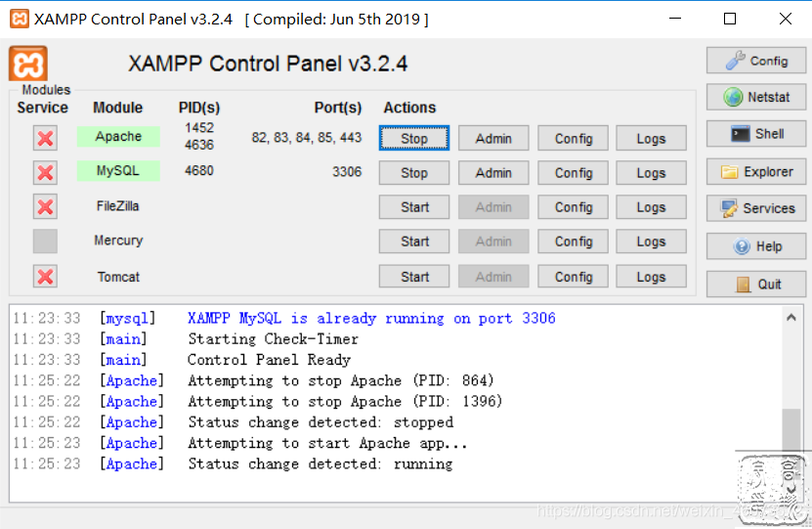The image size is (812, 529).
Task: Click the log panel scrollbar thumb
Action: coord(791,430)
